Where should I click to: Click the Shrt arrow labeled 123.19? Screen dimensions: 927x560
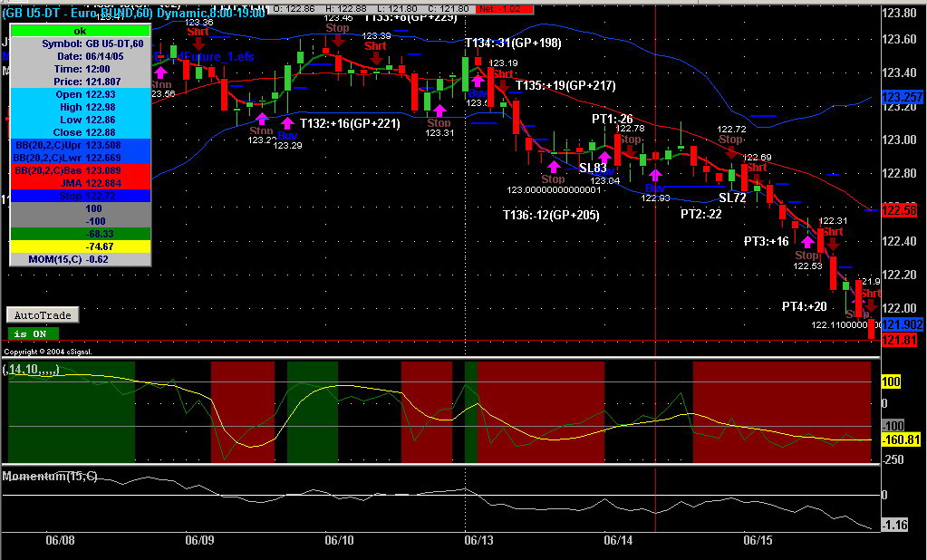click(503, 86)
